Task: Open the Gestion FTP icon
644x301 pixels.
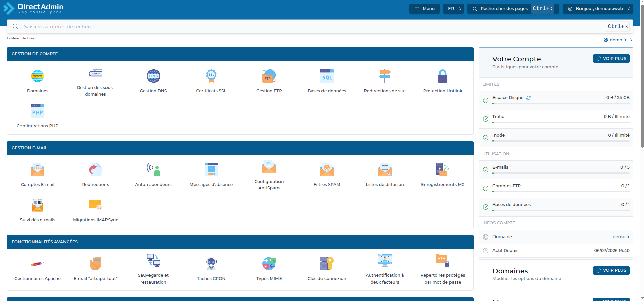Action: click(x=269, y=76)
